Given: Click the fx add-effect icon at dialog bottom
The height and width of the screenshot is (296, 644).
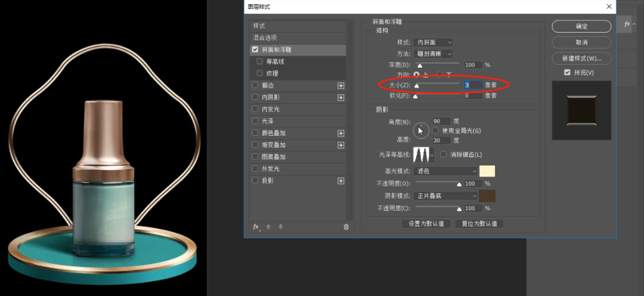Looking at the screenshot, I should point(256,227).
